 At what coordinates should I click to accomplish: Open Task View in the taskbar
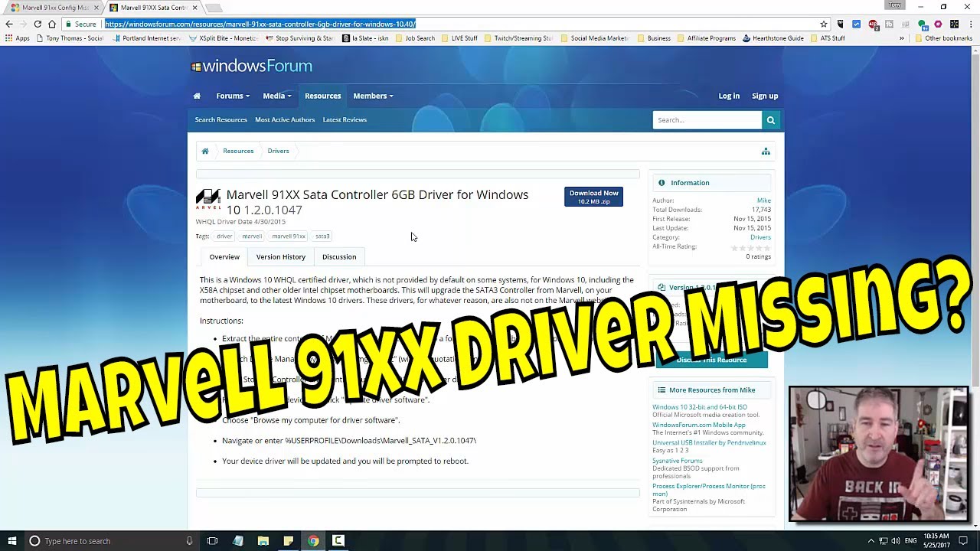tap(212, 541)
